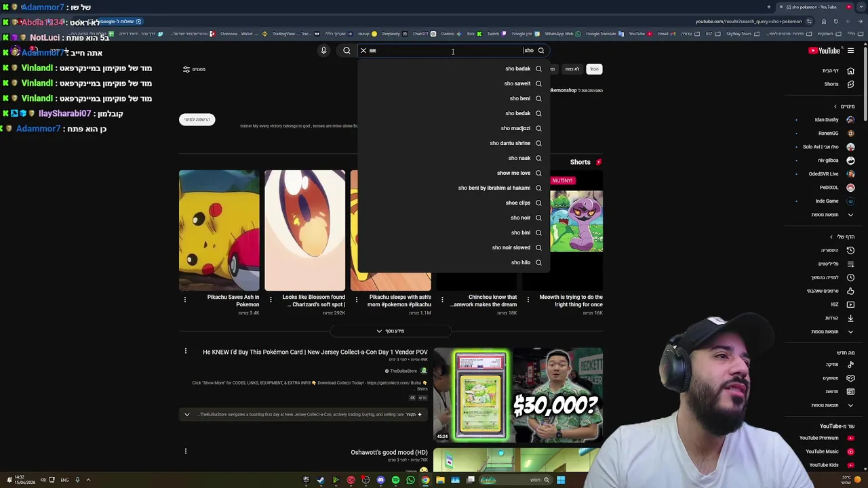
Task: Open a new browser tab with the plus button
Action: click(x=769, y=7)
